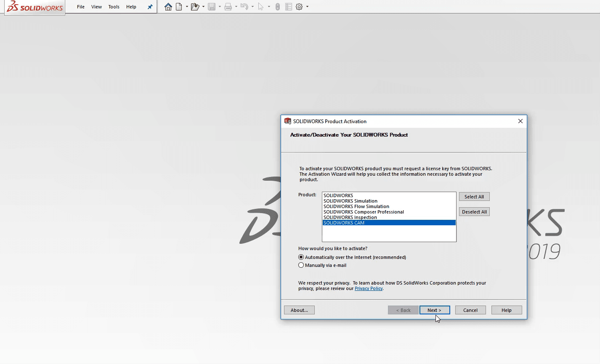
Task: Click the Print icon
Action: click(x=228, y=7)
